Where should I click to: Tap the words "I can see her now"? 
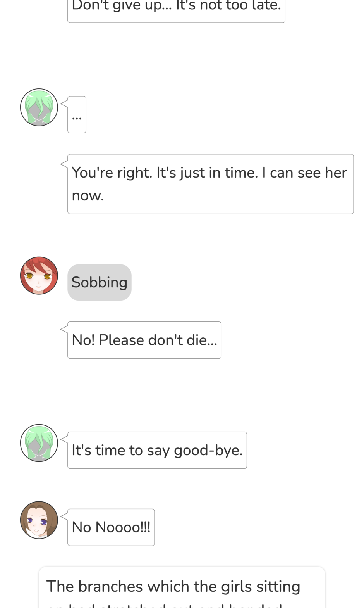click(209, 184)
